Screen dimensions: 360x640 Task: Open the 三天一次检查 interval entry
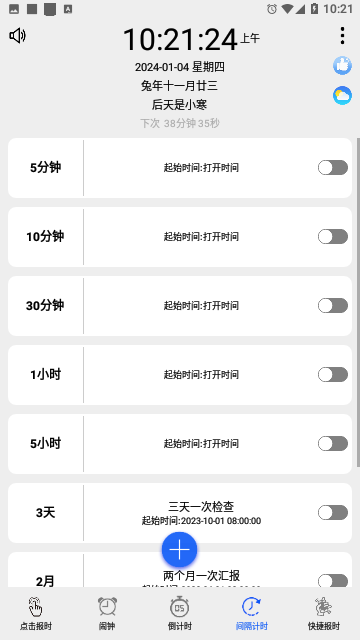[180, 513]
